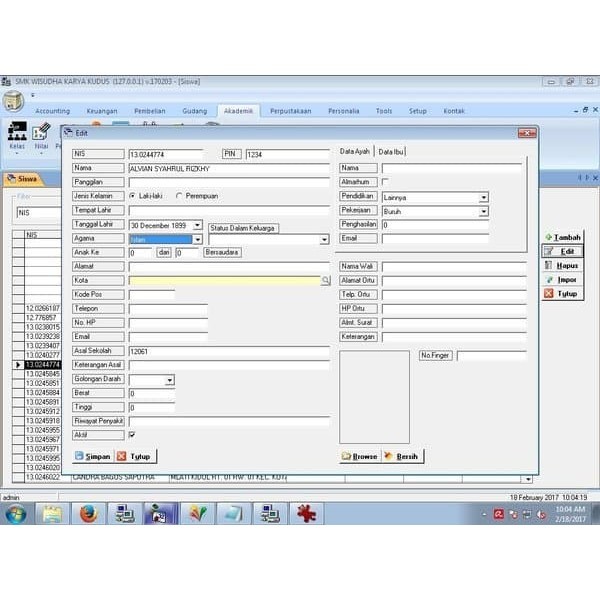Viewport: 600px width, 600px height.
Task: Click the Kota search magnifier icon
Action: click(x=326, y=280)
